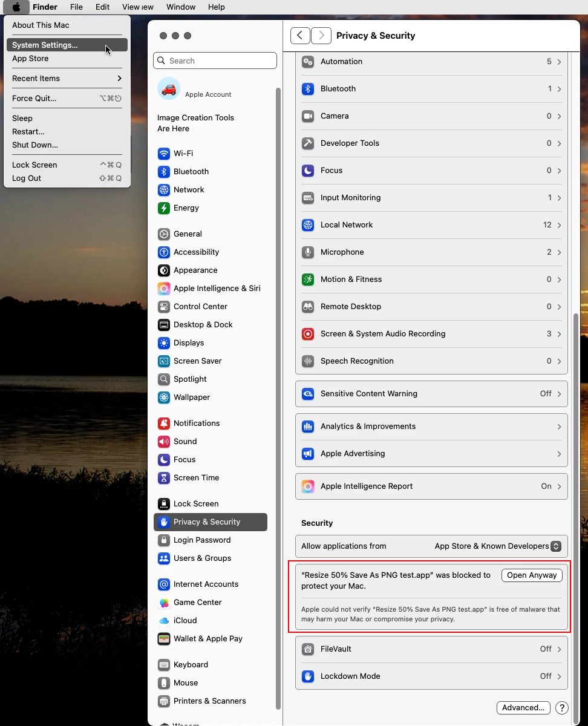The image size is (588, 726).
Task: Open the Sensitive Content Warning chevron
Action: [x=559, y=394]
